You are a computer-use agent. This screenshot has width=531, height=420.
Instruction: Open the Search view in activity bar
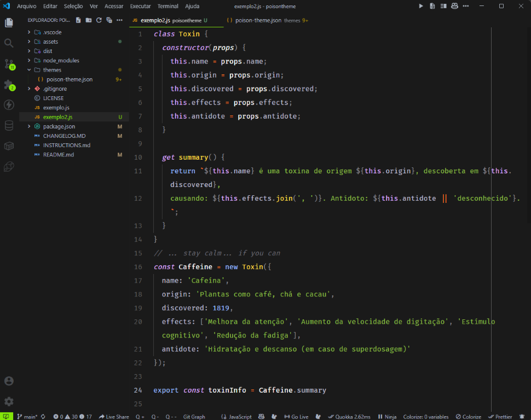tap(9, 43)
